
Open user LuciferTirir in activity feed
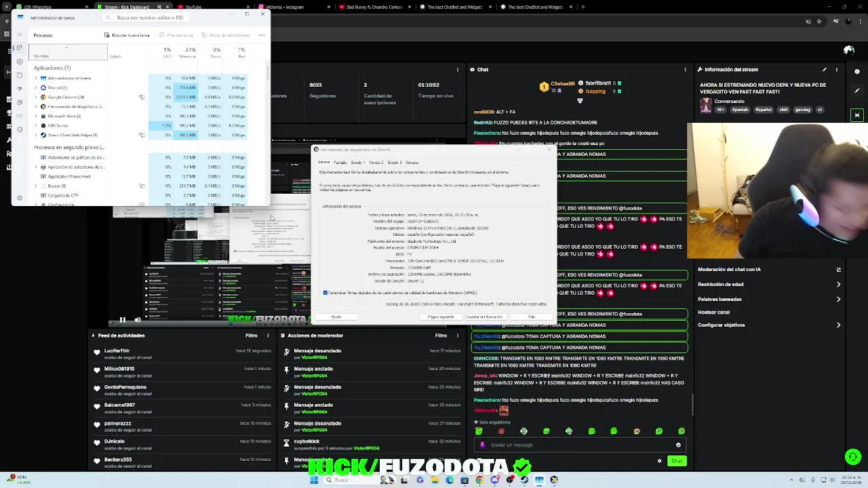tap(117, 351)
